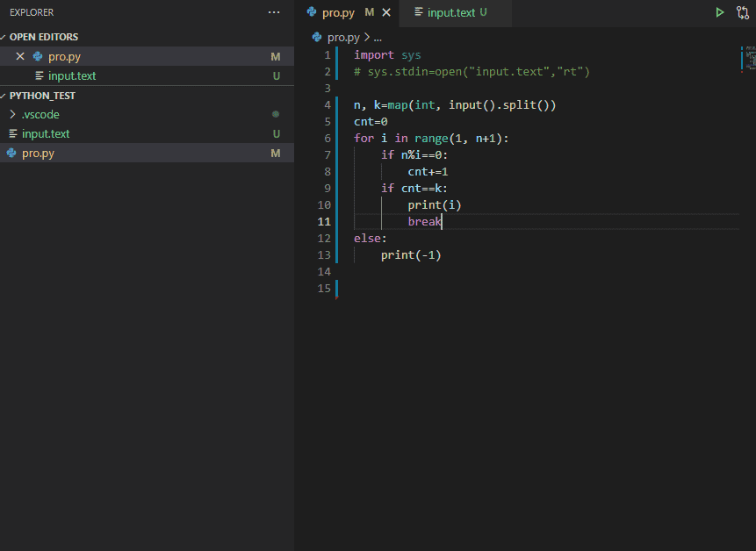Place cursor on 'cnt+=1' line
756x551 pixels.
(x=428, y=171)
